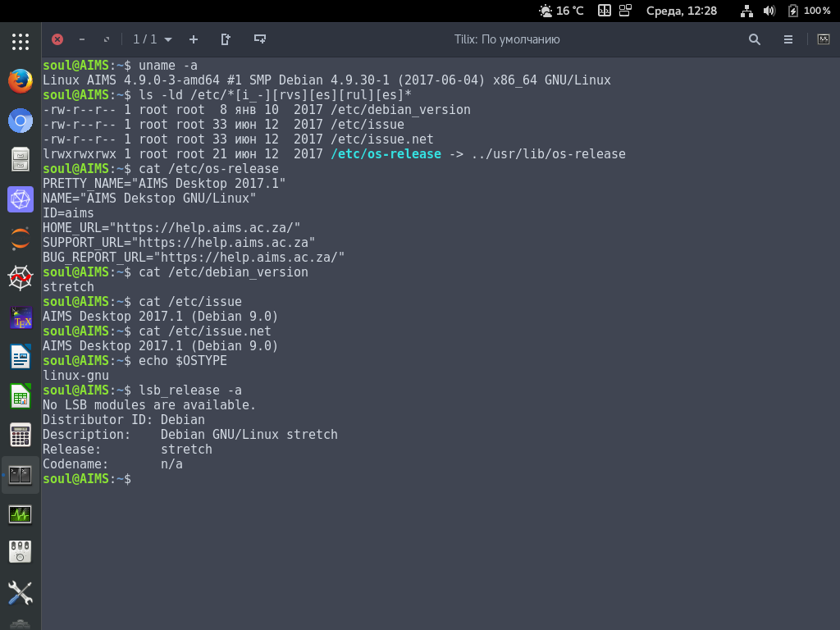Open the purple polyhedron app in dock
Image resolution: width=840 pixels, height=630 pixels.
(x=21, y=199)
